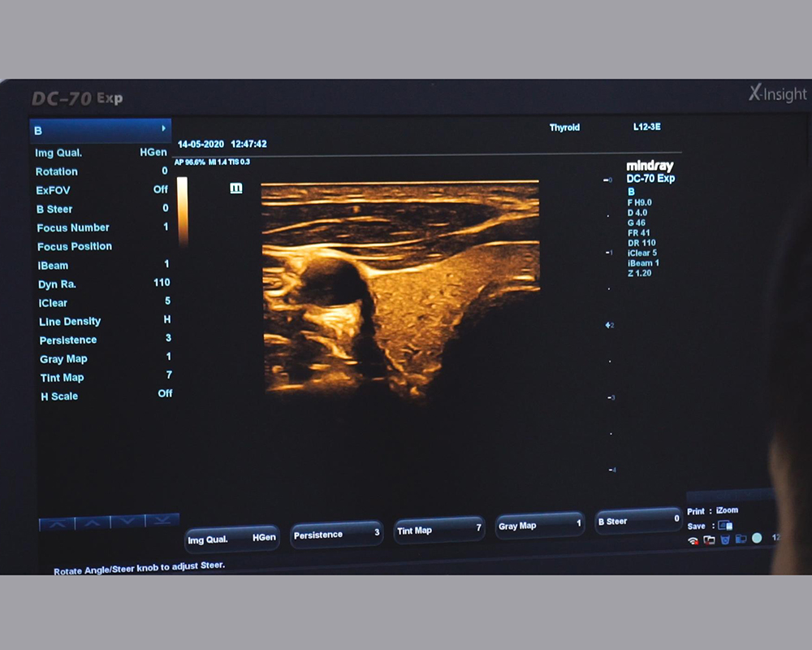Click the Save destination icon
The image size is (812, 650).
pyautogui.click(x=724, y=526)
